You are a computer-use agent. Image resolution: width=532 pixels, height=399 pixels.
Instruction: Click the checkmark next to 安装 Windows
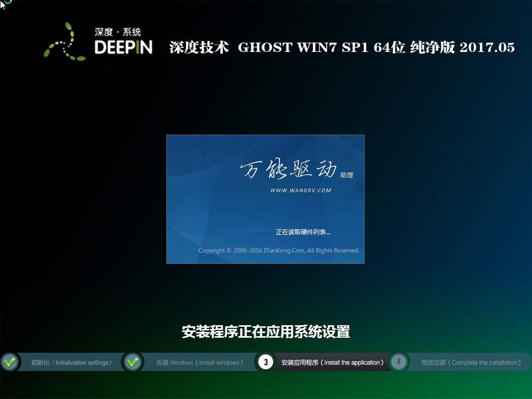point(132,362)
